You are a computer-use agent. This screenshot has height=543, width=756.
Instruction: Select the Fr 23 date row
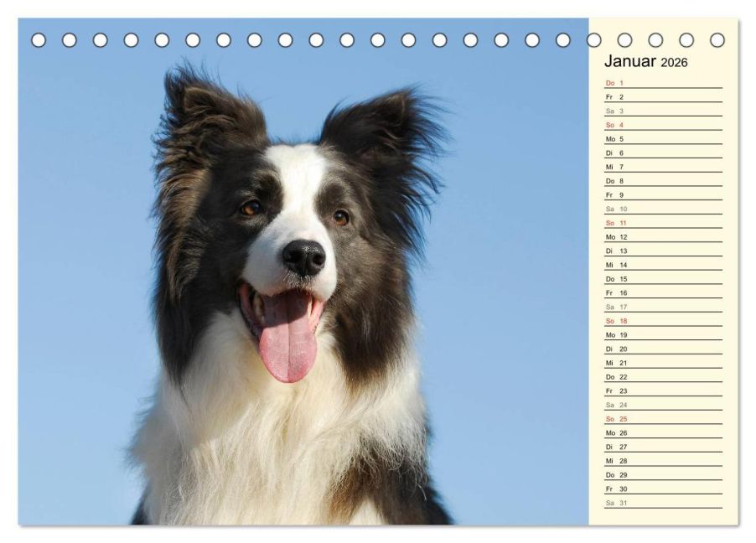tap(663, 390)
